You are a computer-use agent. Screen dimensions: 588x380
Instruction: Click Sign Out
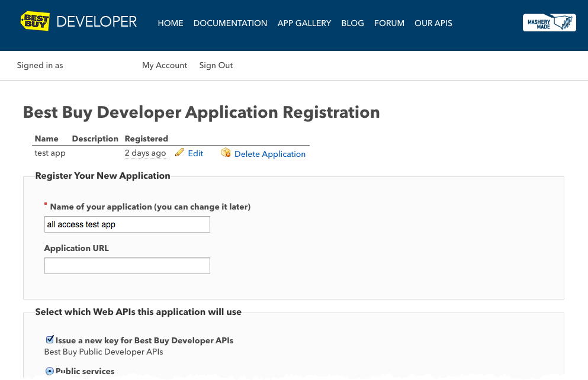(x=216, y=65)
